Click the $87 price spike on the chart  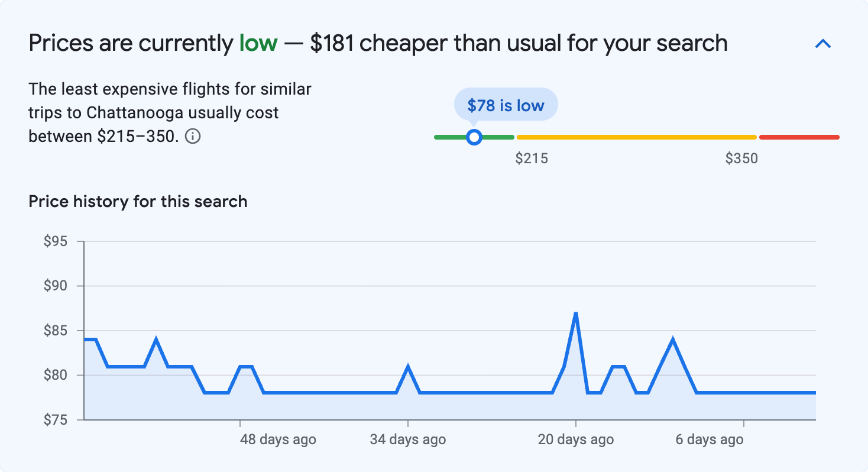[x=575, y=313]
